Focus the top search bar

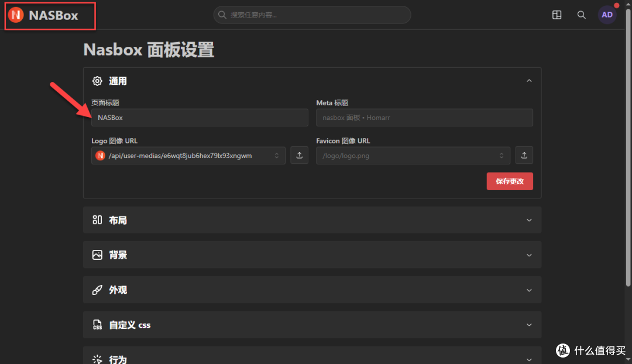(312, 15)
